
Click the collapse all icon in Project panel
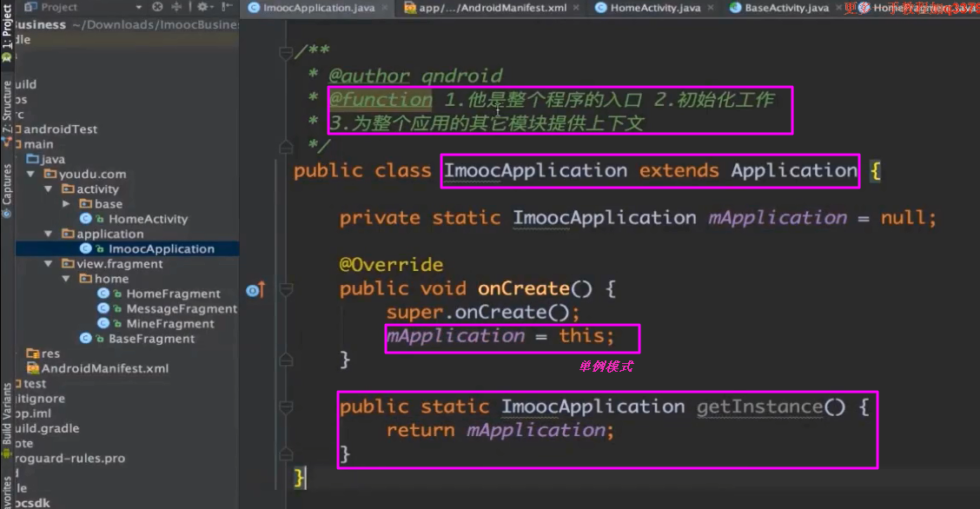point(176,7)
